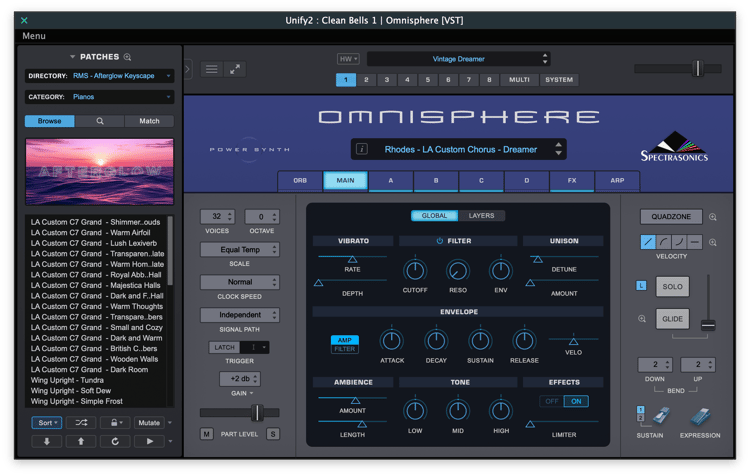The width and height of the screenshot is (750, 476).
Task: Open the MULTI page
Action: point(519,79)
